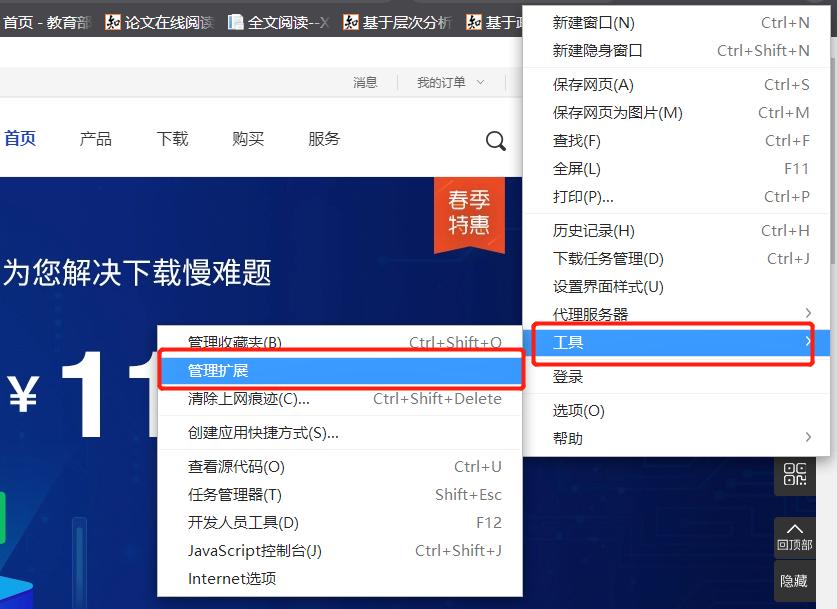
Task: Click the favicon on the 基于层次分析 tab
Action: click(x=353, y=20)
